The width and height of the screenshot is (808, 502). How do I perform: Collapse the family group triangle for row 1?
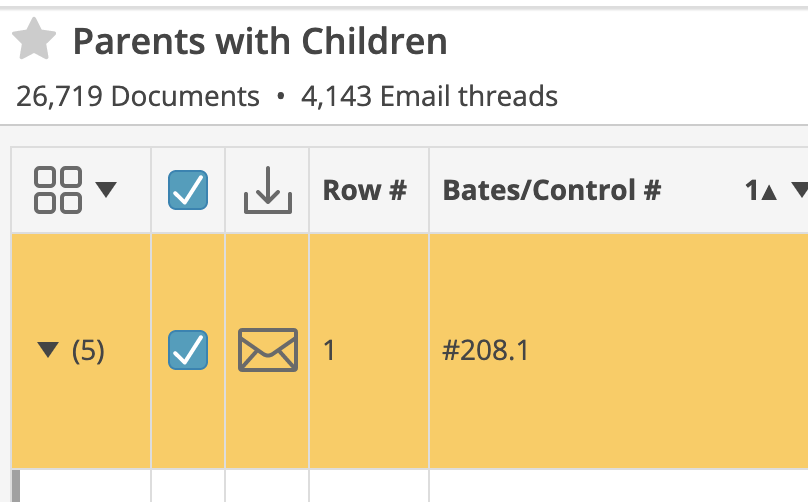48,349
